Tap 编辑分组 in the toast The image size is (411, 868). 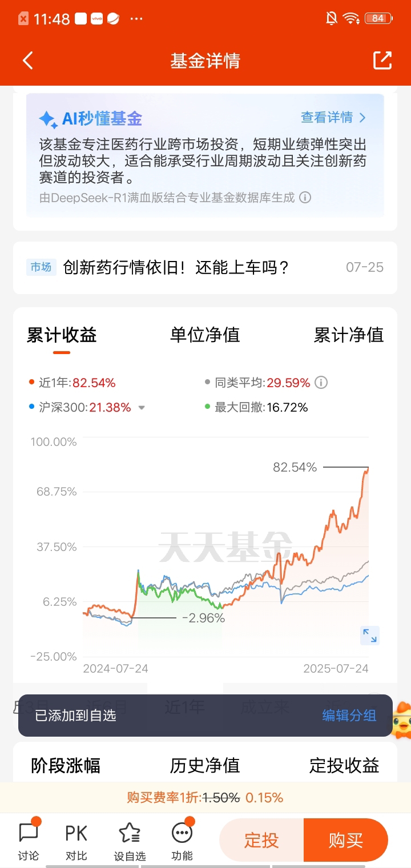[349, 716]
